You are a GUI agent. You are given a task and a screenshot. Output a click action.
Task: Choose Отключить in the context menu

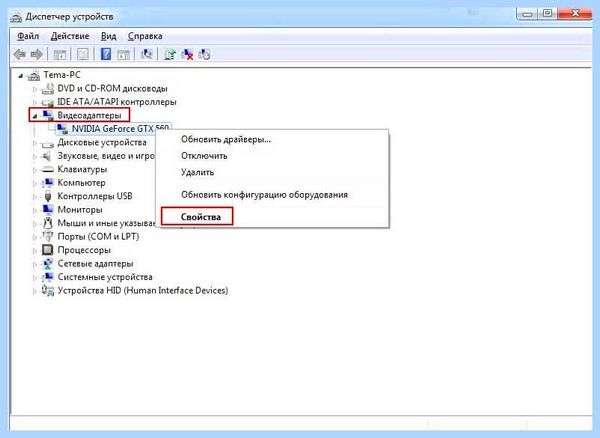[204, 156]
